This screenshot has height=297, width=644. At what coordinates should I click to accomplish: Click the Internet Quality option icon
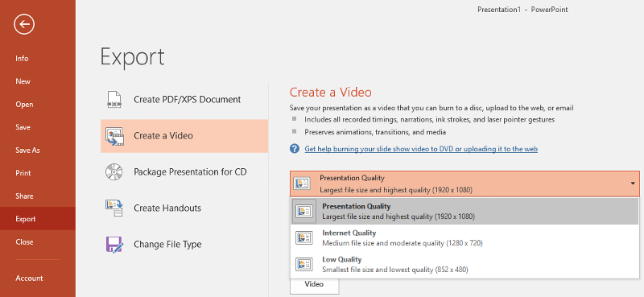[304, 238]
